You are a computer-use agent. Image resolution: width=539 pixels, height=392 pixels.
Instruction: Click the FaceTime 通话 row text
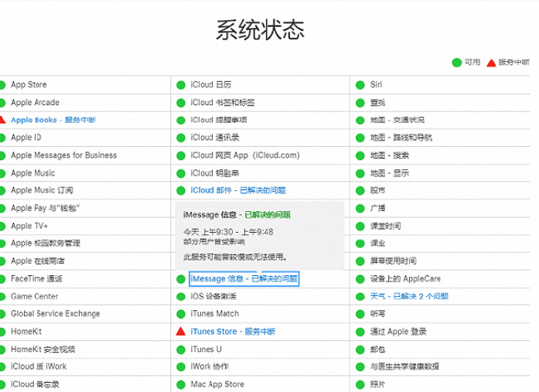coord(37,278)
